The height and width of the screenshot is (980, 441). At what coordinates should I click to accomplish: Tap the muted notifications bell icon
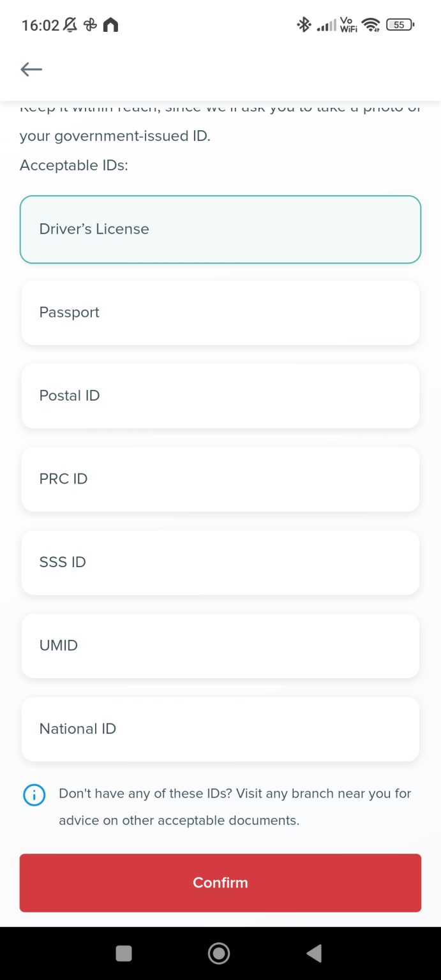70,25
